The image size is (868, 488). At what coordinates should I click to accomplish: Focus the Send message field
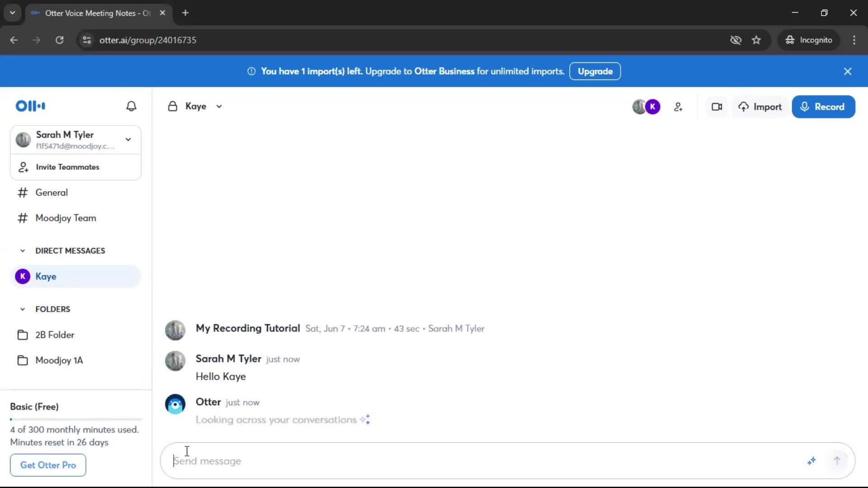coord(484,461)
